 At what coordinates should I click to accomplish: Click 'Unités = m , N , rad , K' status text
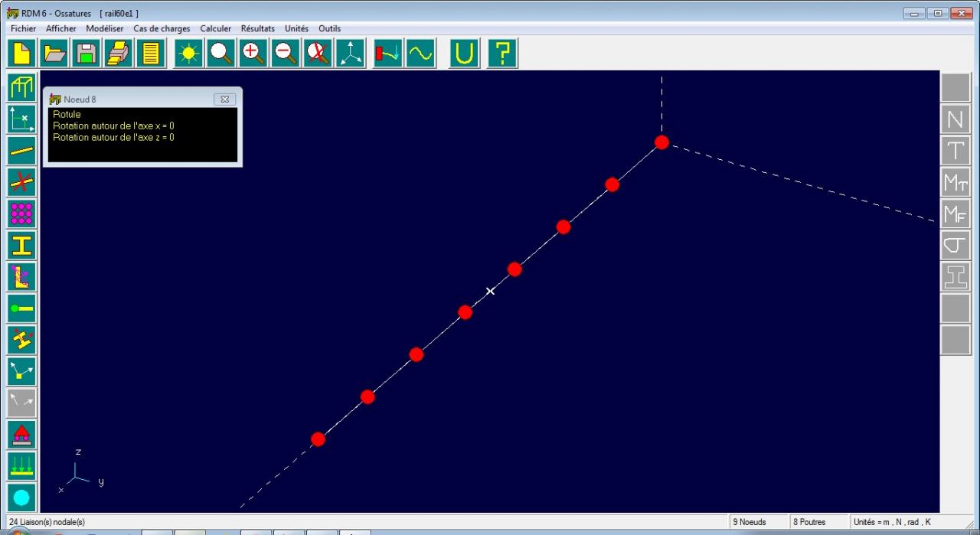click(892, 522)
